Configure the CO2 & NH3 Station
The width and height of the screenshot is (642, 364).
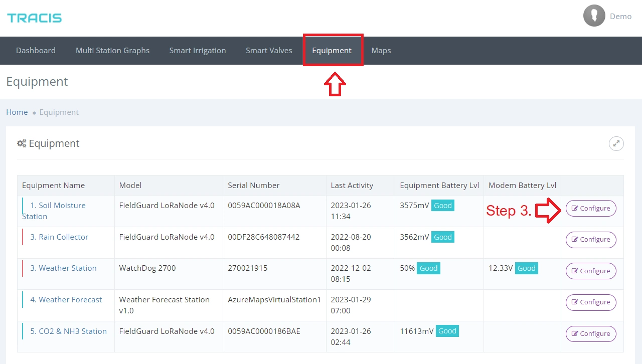[591, 334]
